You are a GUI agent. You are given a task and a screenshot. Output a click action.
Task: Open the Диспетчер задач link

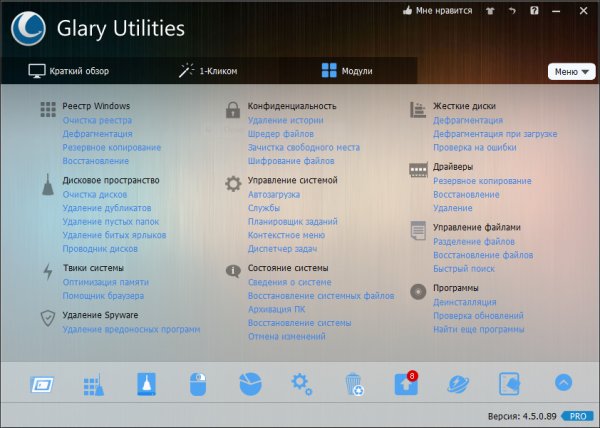[x=282, y=249]
